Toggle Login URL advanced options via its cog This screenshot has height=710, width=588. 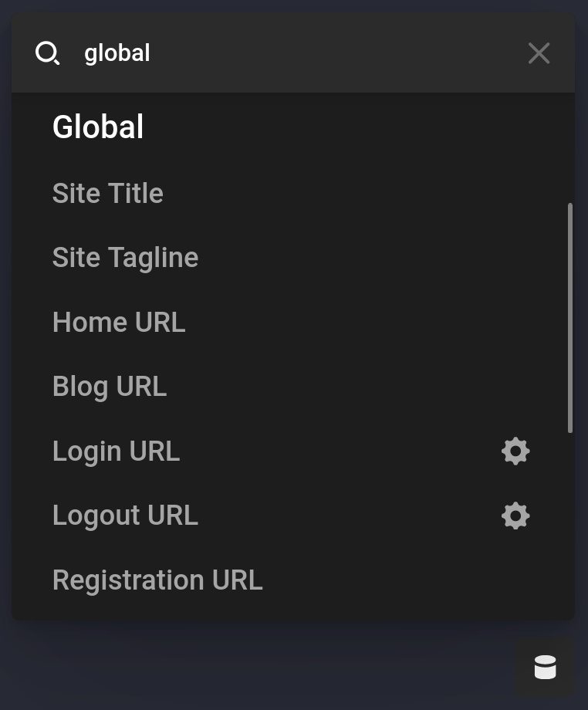[515, 451]
